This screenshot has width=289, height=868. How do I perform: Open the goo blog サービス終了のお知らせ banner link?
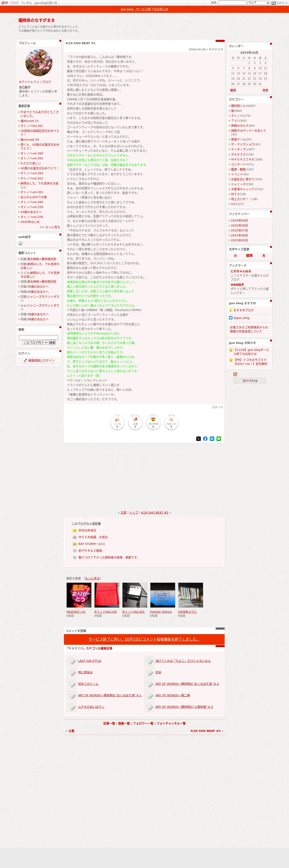coord(144,9)
